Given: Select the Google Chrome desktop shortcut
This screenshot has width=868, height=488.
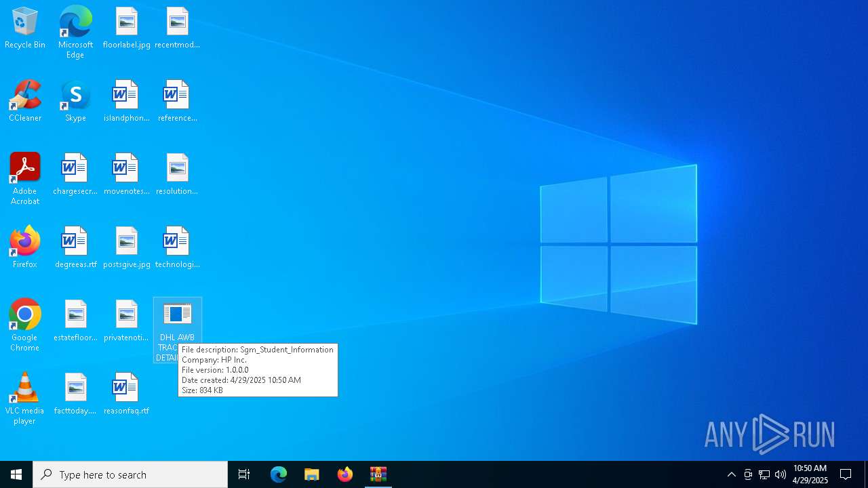Looking at the screenshot, I should 25,325.
